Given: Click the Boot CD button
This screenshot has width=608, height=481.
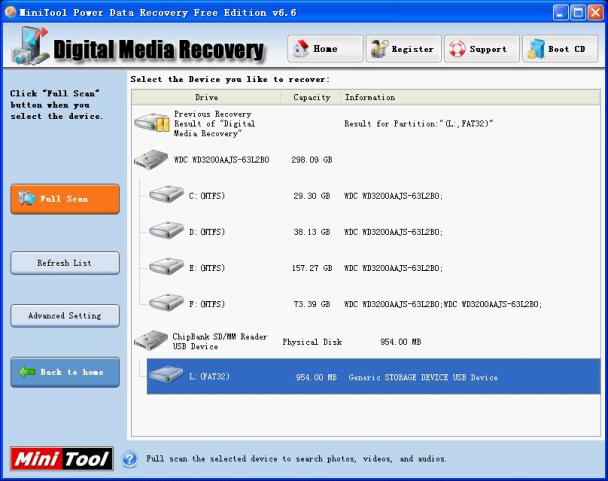Looking at the screenshot, I should 560,49.
